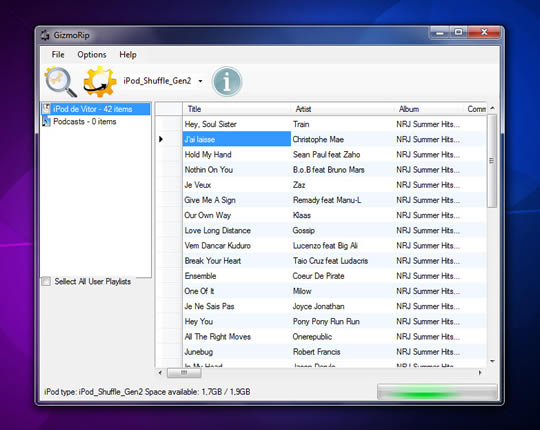Toggle Select All User Playlists checkbox

(x=46, y=281)
